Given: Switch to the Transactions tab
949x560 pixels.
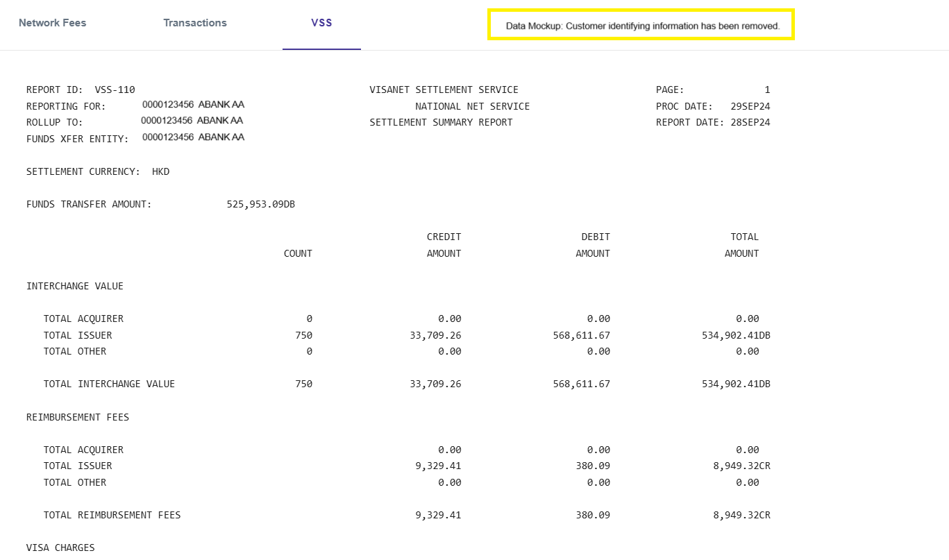Looking at the screenshot, I should pos(195,23).
